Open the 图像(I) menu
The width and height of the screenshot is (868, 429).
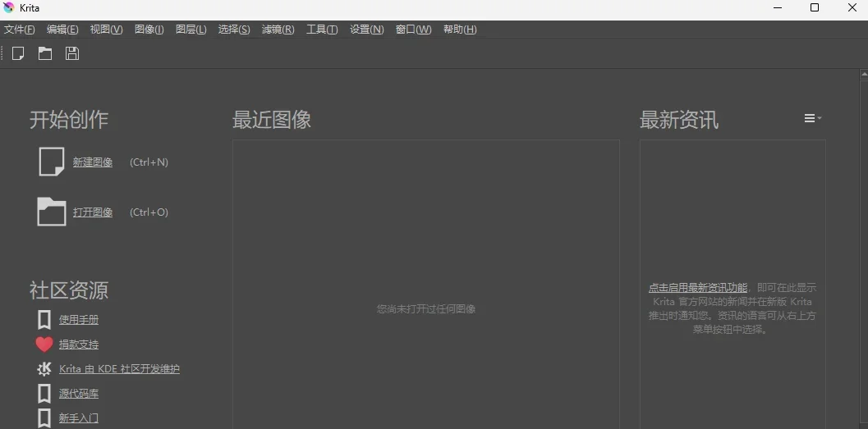(149, 30)
